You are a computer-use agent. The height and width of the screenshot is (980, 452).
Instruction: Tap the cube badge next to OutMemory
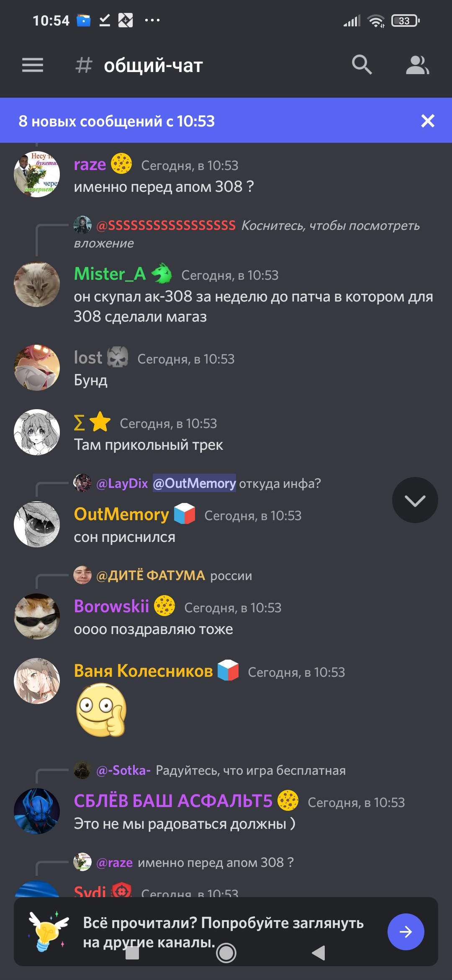point(185,514)
